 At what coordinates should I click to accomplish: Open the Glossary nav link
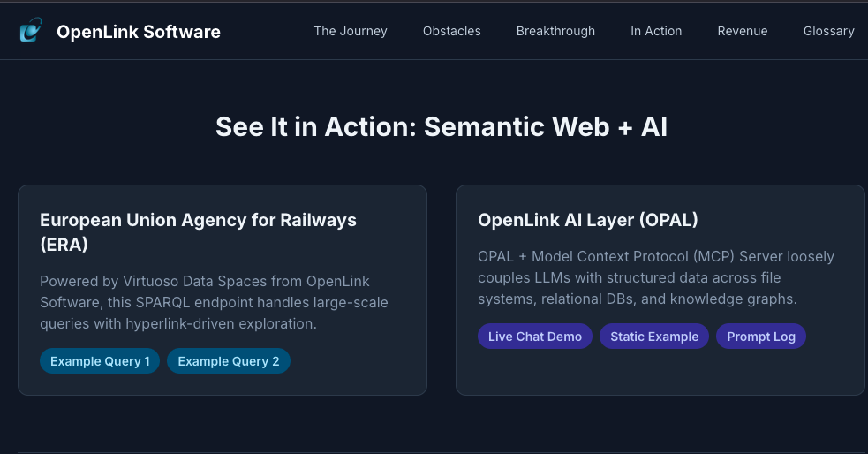point(828,31)
